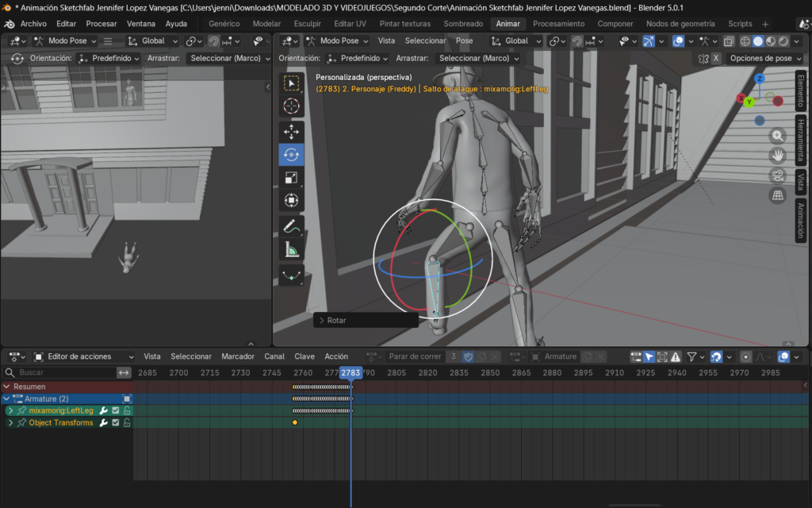This screenshot has width=812, height=508.
Task: Open the Procesar menu
Action: click(101, 24)
